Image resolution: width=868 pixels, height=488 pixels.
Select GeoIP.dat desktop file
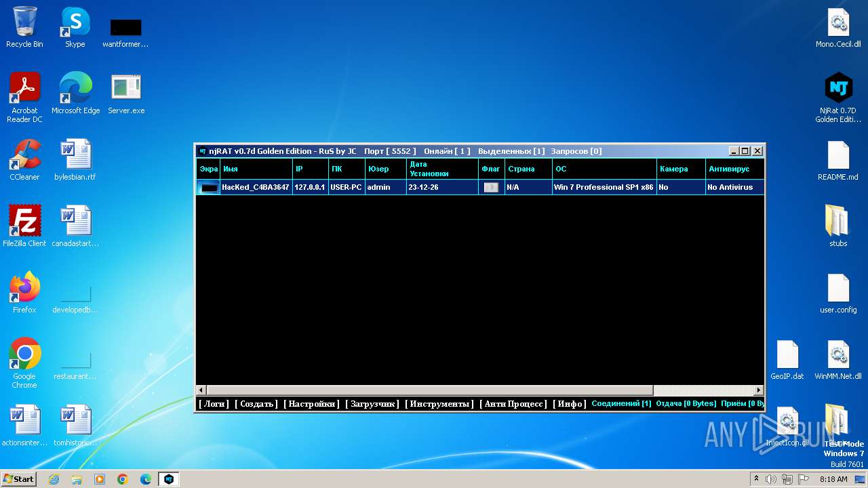click(787, 359)
